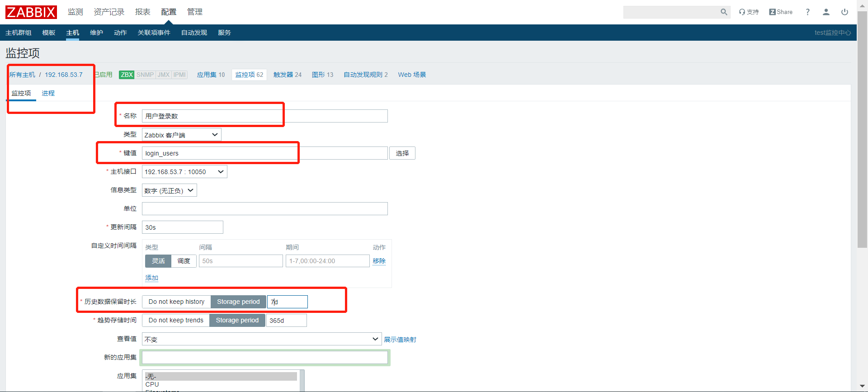Focus the 更新间隔 30s field
Image resolution: width=868 pixels, height=392 pixels.
[182, 227]
